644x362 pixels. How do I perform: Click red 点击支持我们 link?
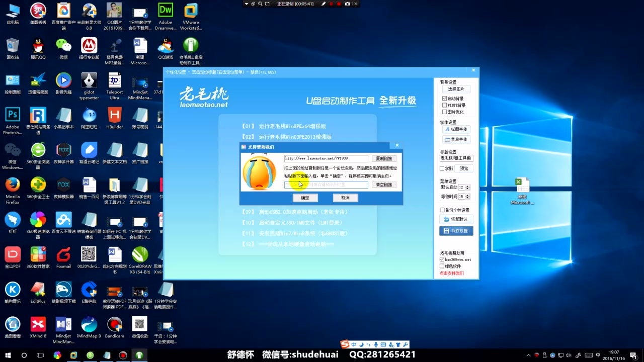(x=452, y=273)
